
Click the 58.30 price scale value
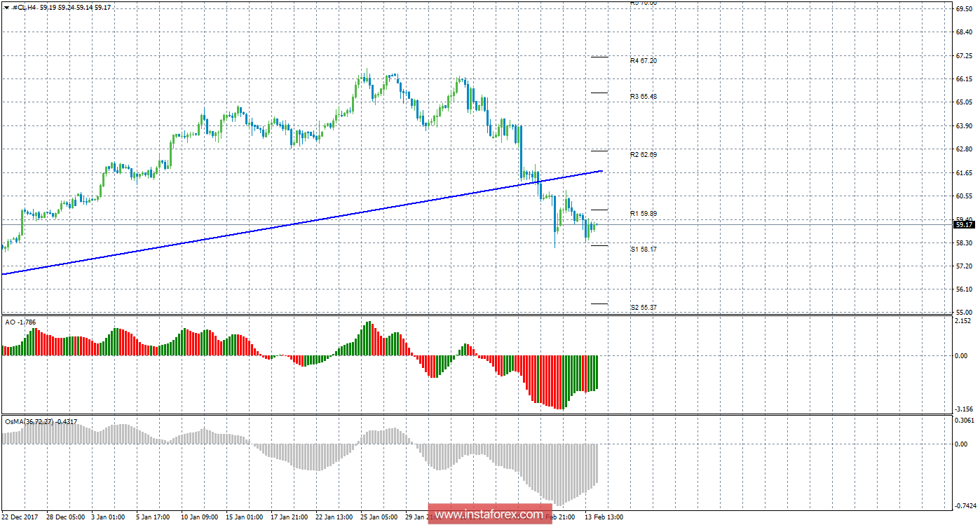965,243
